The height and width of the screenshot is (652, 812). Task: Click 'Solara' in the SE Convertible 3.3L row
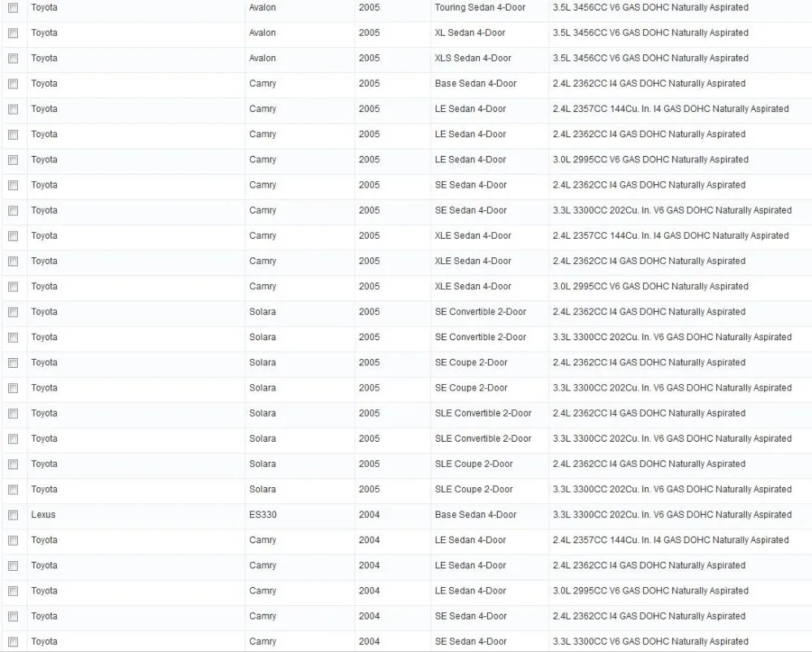tap(262, 337)
